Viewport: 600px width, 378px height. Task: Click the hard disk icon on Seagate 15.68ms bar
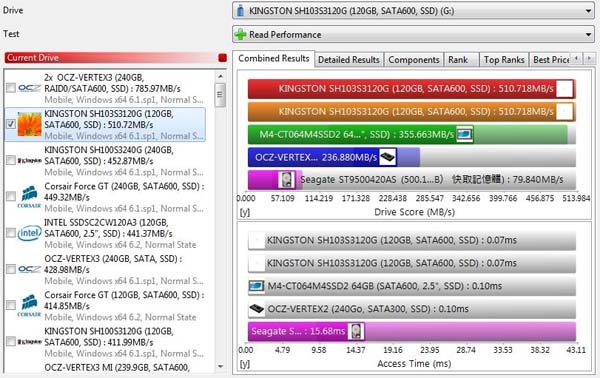click(x=356, y=331)
